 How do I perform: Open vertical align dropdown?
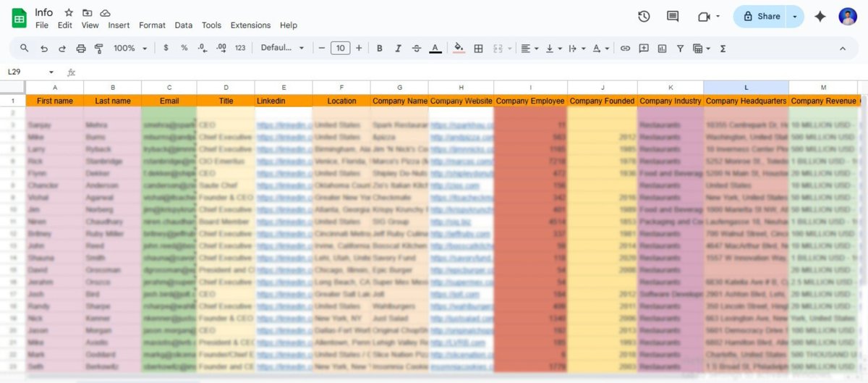(553, 49)
